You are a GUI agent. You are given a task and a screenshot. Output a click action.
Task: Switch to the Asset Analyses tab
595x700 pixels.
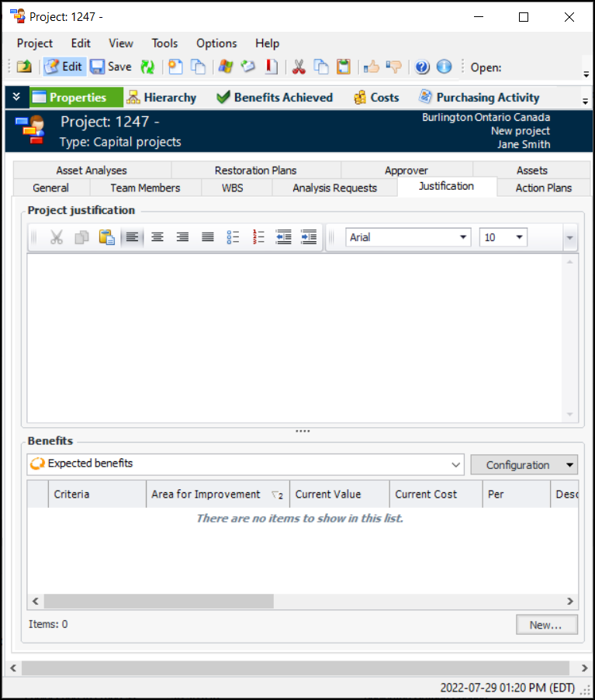[x=92, y=170]
